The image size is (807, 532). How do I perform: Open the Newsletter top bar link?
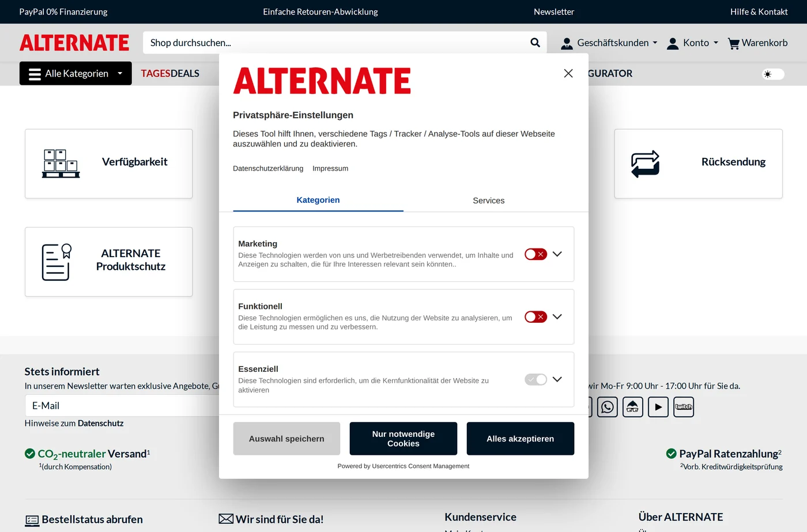click(554, 12)
